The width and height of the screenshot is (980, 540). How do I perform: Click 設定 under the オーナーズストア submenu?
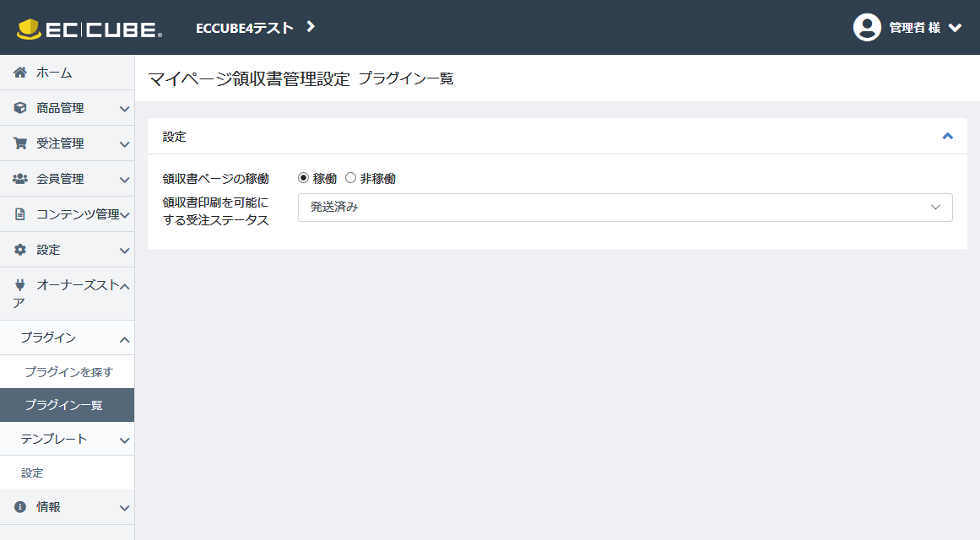[32, 472]
